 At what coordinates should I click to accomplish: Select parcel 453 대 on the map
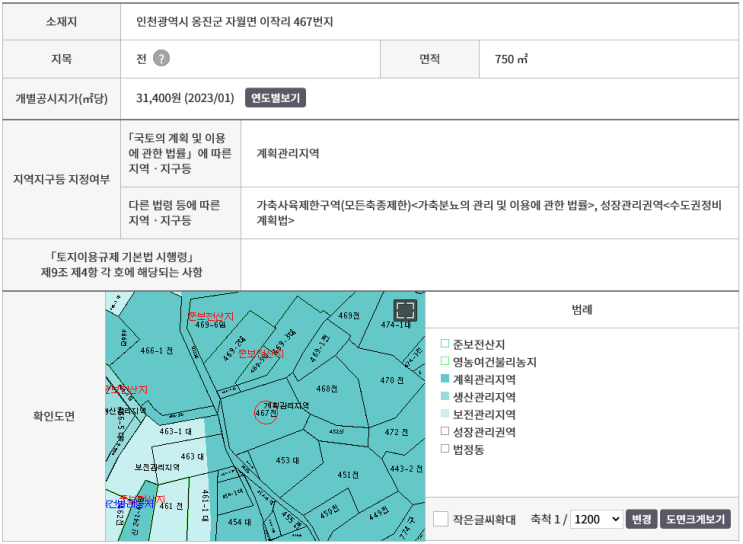pyautogui.click(x=287, y=460)
